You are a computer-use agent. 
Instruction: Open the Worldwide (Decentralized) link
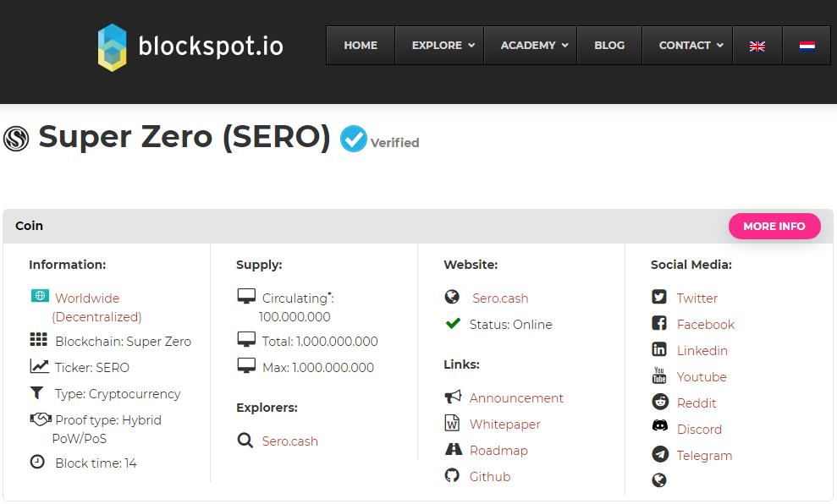pyautogui.click(x=96, y=307)
